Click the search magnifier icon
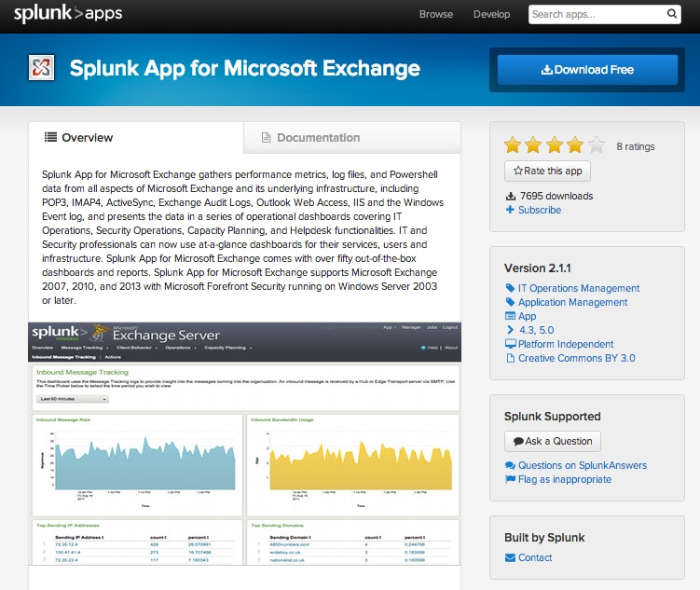Image resolution: width=700 pixels, height=590 pixels. click(x=672, y=14)
